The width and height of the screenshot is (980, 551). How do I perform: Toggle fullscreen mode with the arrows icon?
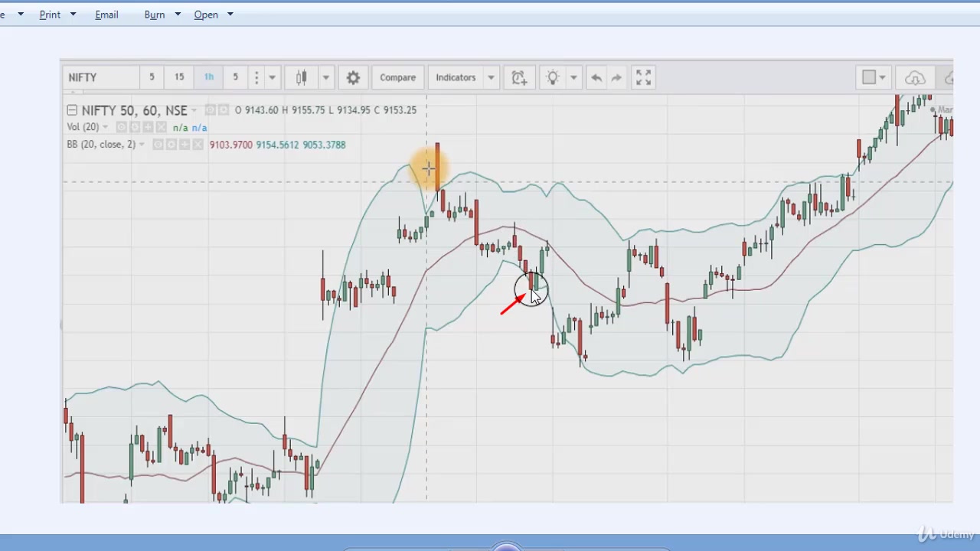[x=643, y=77]
